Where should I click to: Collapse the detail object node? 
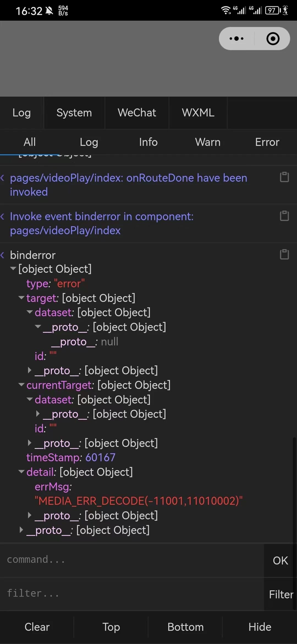21,471
